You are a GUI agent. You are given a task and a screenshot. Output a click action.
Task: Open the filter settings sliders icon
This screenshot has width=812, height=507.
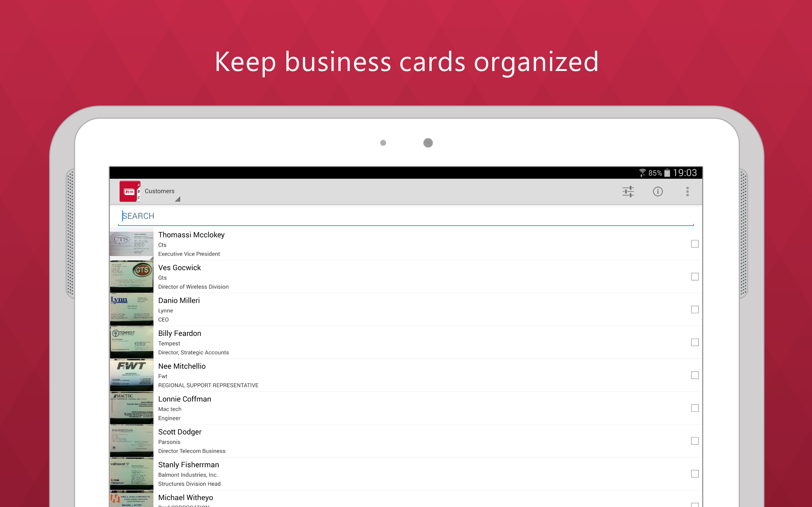(x=628, y=191)
